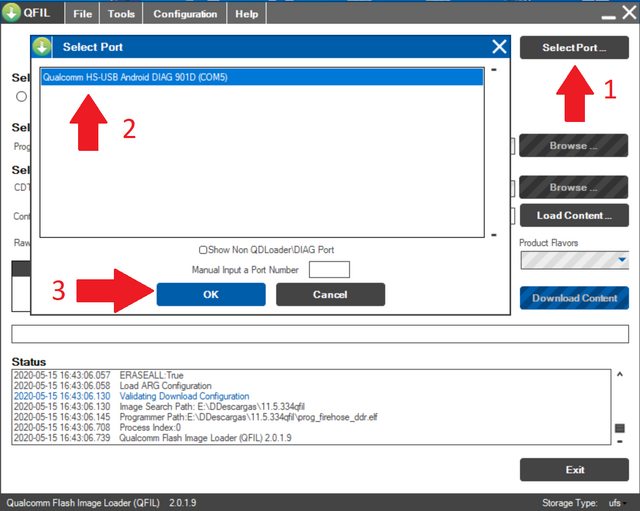Click the 'ERASEALL:True' log line
This screenshot has width=640, height=511.
click(151, 375)
